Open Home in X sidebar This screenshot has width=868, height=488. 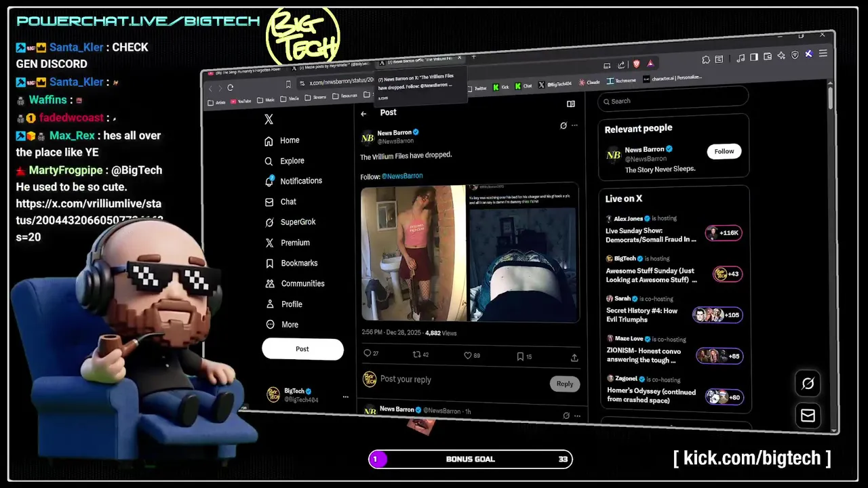282,140
